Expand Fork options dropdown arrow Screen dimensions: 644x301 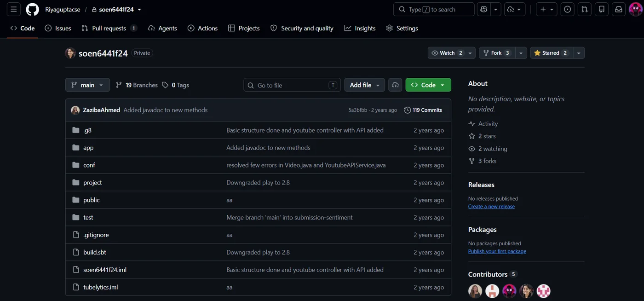tap(521, 53)
